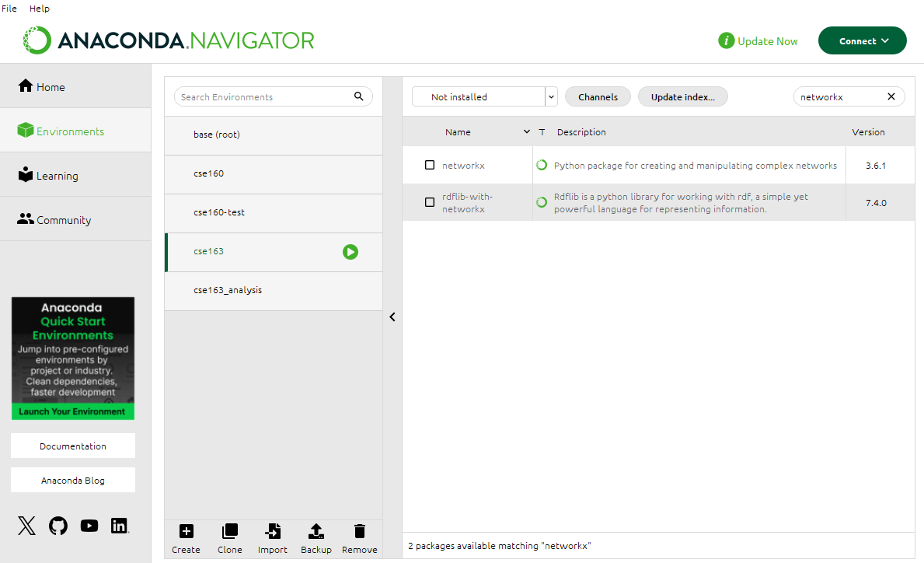Click the YouTube icon
Image resolution: width=924 pixels, height=563 pixels.
89,526
